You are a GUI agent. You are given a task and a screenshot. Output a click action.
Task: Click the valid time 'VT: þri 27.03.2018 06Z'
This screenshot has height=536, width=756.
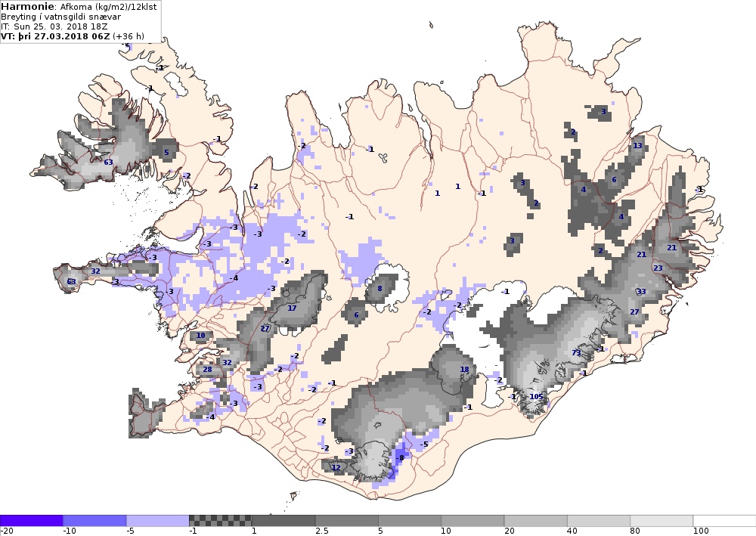[x=55, y=36]
